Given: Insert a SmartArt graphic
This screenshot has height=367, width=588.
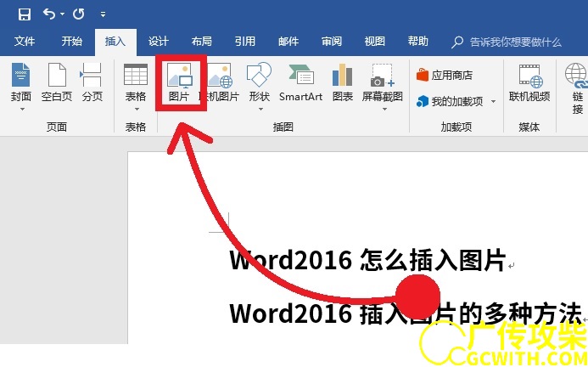Looking at the screenshot, I should (x=300, y=82).
